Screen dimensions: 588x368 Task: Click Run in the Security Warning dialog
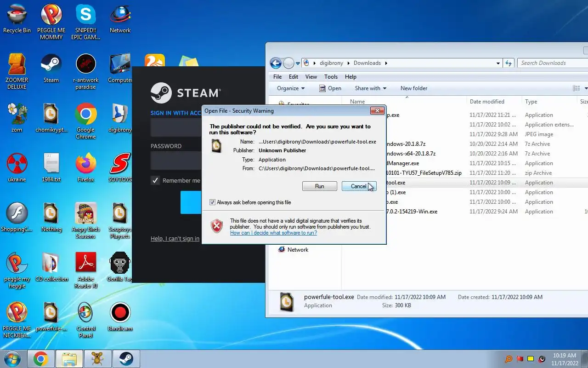319,186
